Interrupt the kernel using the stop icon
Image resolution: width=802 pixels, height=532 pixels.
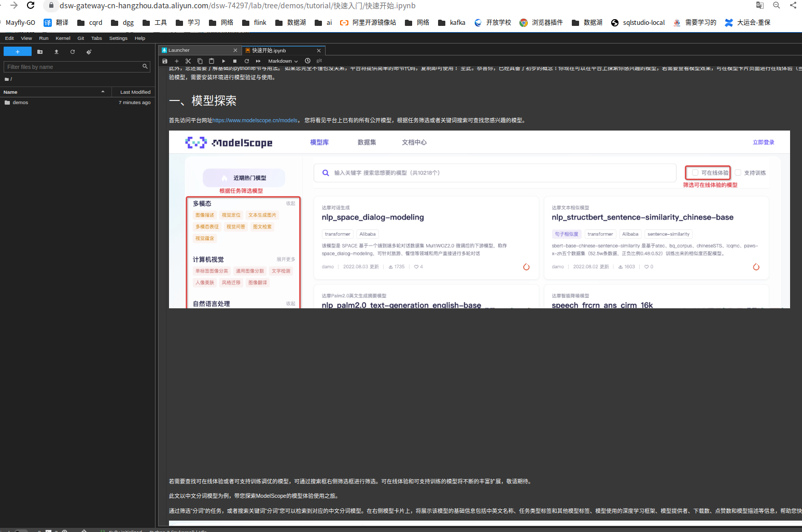(234, 61)
